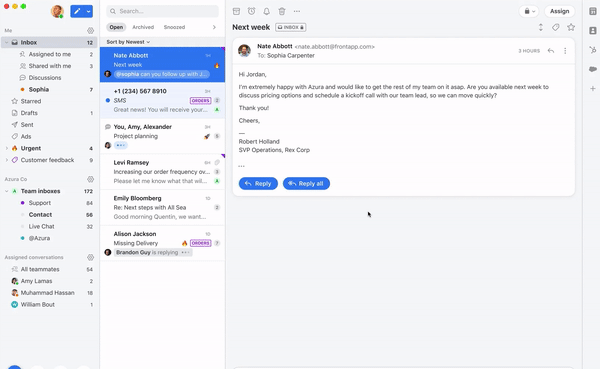The height and width of the screenshot is (369, 600).
Task: Click the reply arrow in message header
Action: click(x=551, y=51)
